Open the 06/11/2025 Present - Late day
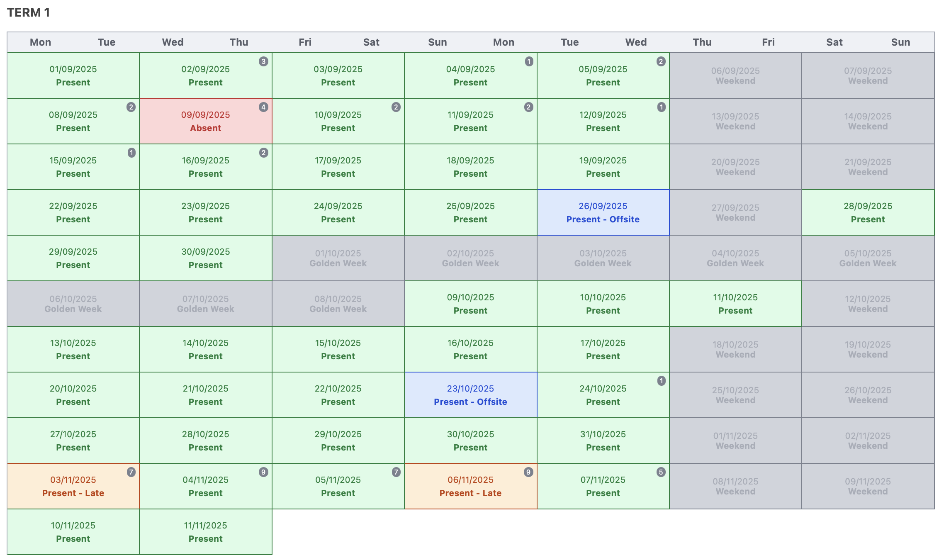The width and height of the screenshot is (939, 560). [x=470, y=487]
